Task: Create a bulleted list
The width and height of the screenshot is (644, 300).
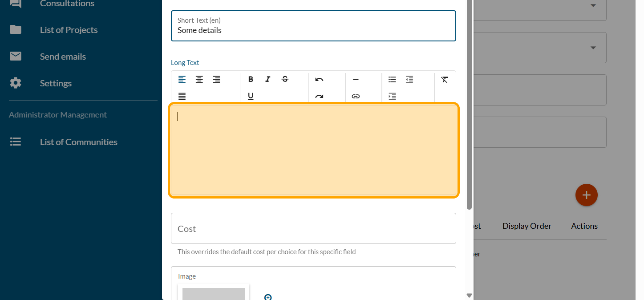Action: pyautogui.click(x=392, y=80)
